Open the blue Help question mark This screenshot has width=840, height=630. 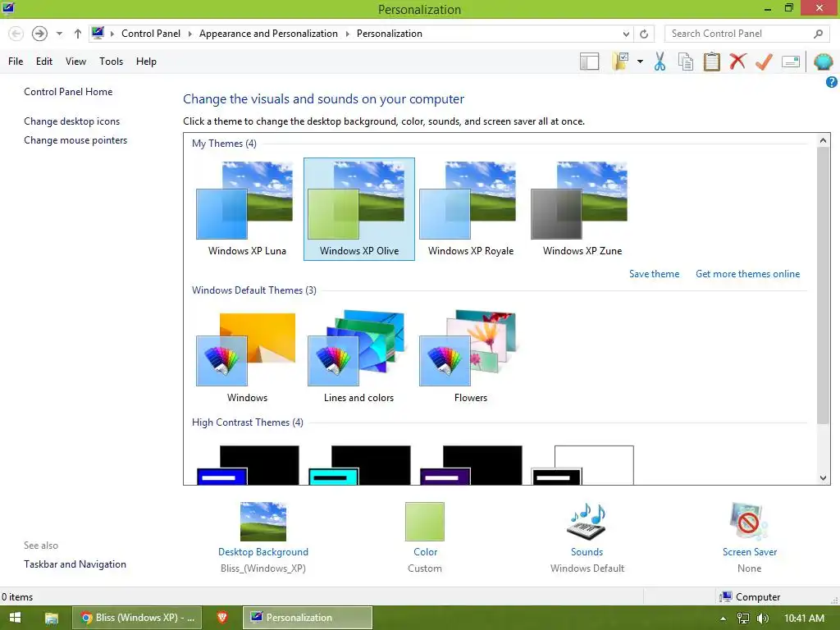coord(832,82)
